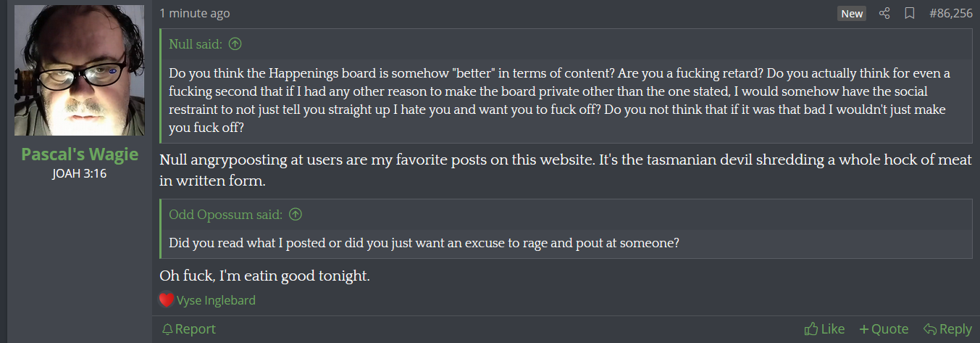
Task: Click 'Odd Opossum said:' quote header
Action: tap(226, 214)
